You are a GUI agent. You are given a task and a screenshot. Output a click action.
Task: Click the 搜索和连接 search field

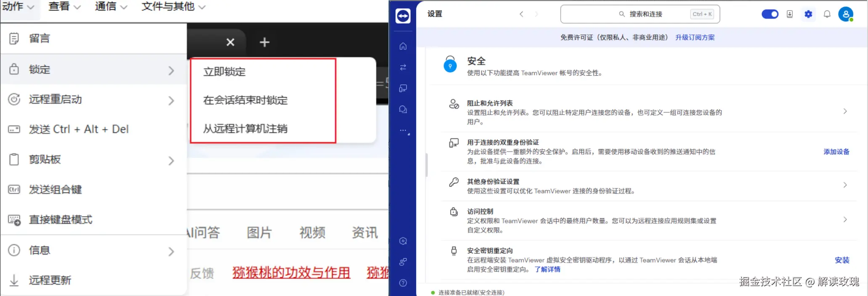(x=640, y=14)
